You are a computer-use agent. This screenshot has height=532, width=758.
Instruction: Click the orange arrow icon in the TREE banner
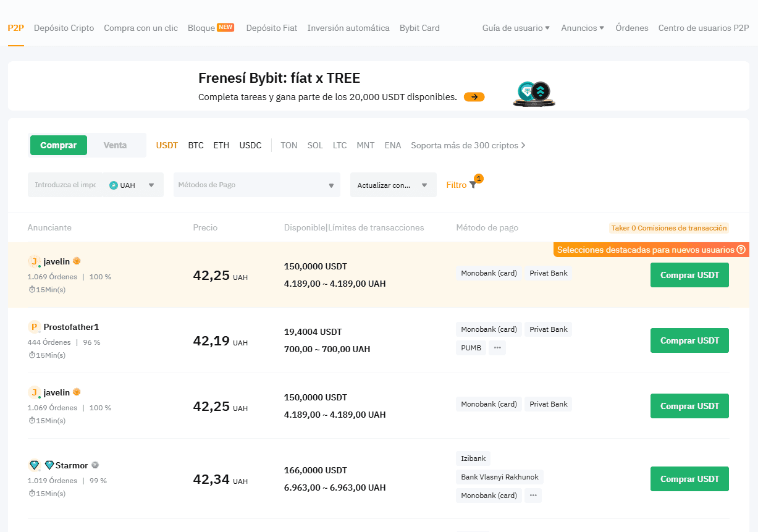(x=474, y=97)
